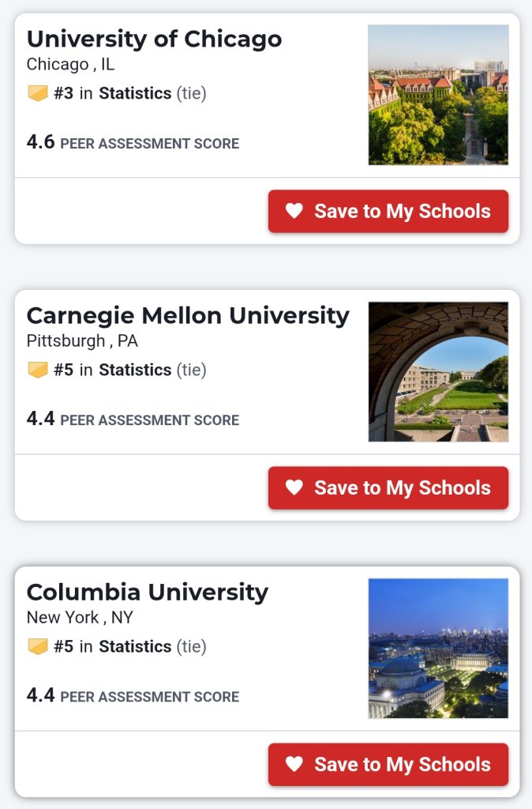Screen dimensions: 532x809
Task: Click the University of Chicago ranking badge icon
Action: (x=38, y=93)
